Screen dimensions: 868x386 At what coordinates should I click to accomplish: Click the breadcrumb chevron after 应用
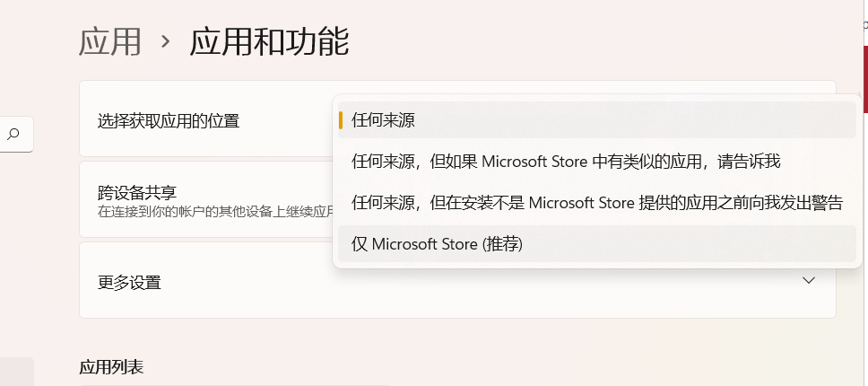pos(165,41)
